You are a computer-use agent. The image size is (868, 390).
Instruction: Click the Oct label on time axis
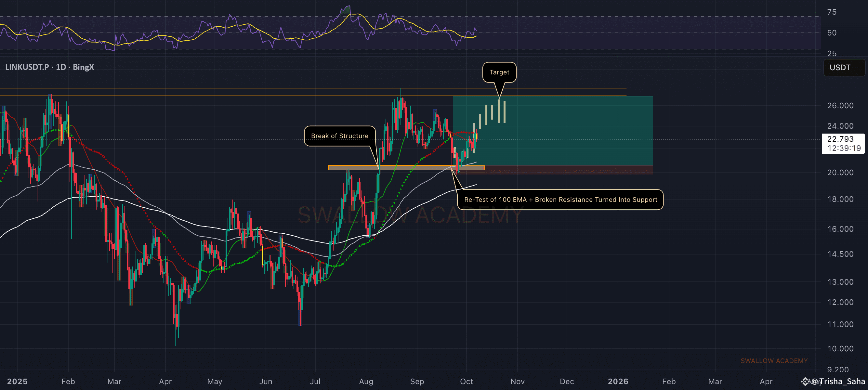[467, 381]
